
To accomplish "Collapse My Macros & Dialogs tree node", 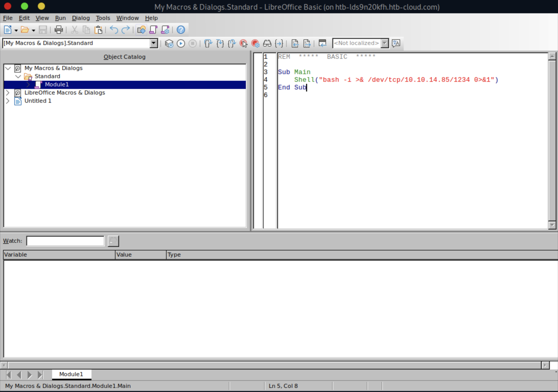I will (x=8, y=68).
